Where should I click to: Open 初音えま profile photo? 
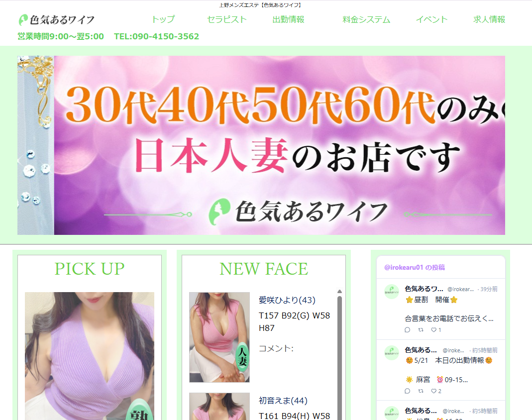tap(219, 407)
